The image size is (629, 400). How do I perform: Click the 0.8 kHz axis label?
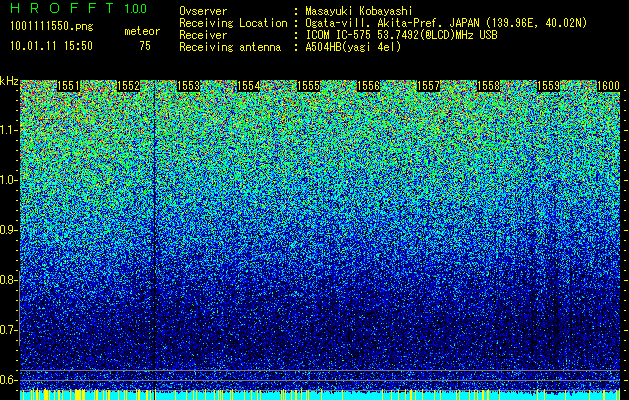tap(8, 280)
